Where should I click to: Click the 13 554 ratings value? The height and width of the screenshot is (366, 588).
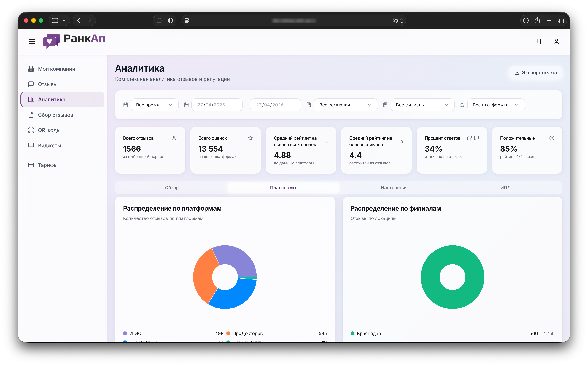pos(211,149)
